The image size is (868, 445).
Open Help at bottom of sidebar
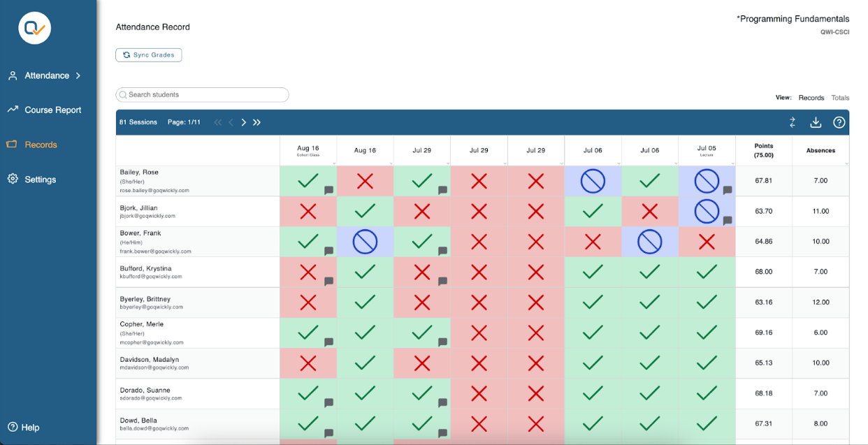pos(30,428)
